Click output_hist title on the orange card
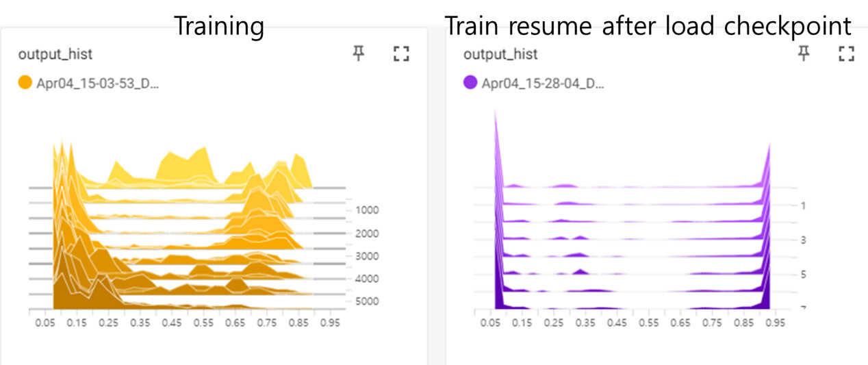The image size is (868, 365). coord(55,54)
